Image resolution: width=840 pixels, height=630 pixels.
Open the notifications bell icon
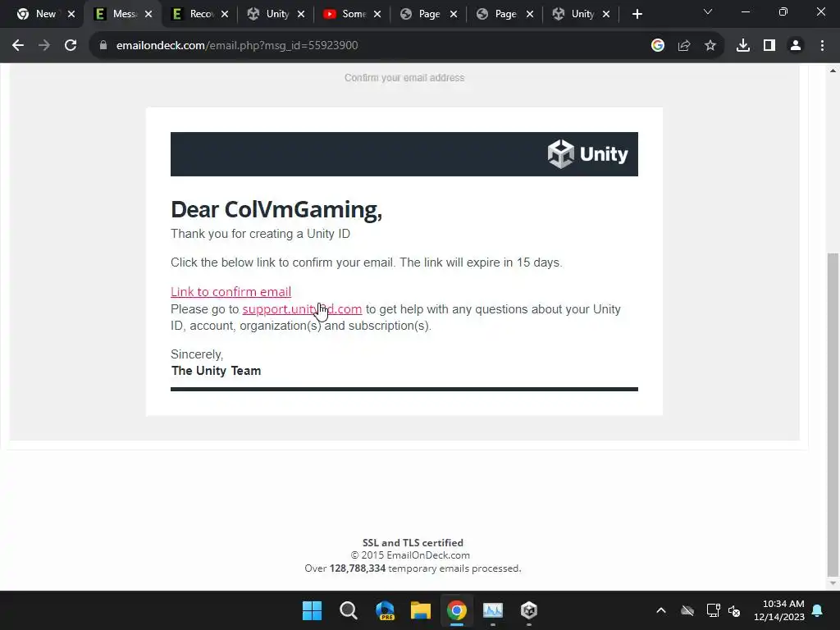coord(818,610)
